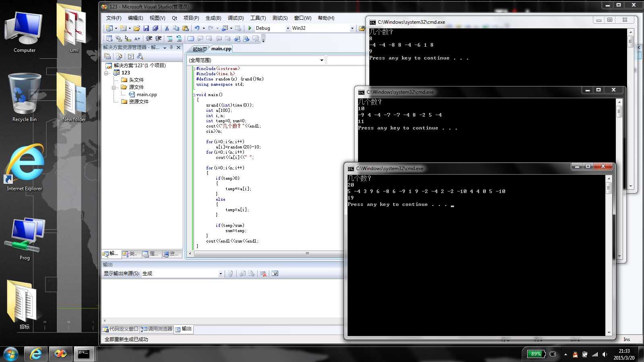This screenshot has width=644, height=362.
Task: Open the 编辑(E) menu
Action: coord(135,18)
